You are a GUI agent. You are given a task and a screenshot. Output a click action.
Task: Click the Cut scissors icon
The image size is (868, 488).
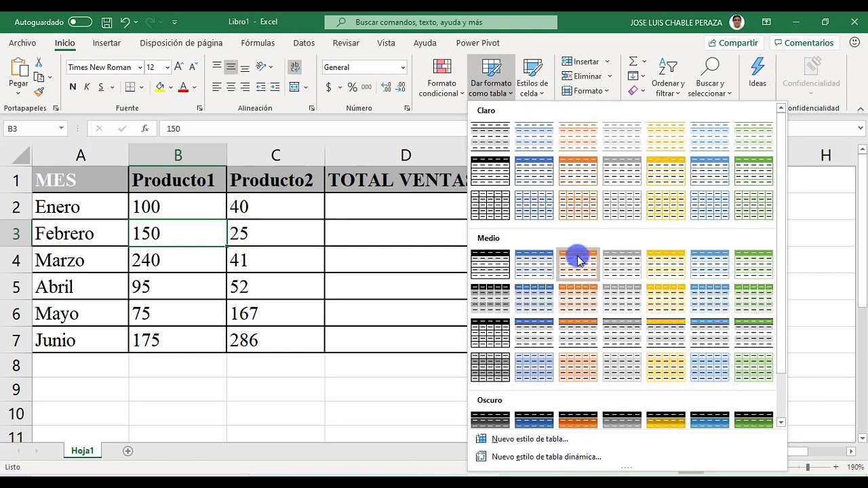coord(39,62)
